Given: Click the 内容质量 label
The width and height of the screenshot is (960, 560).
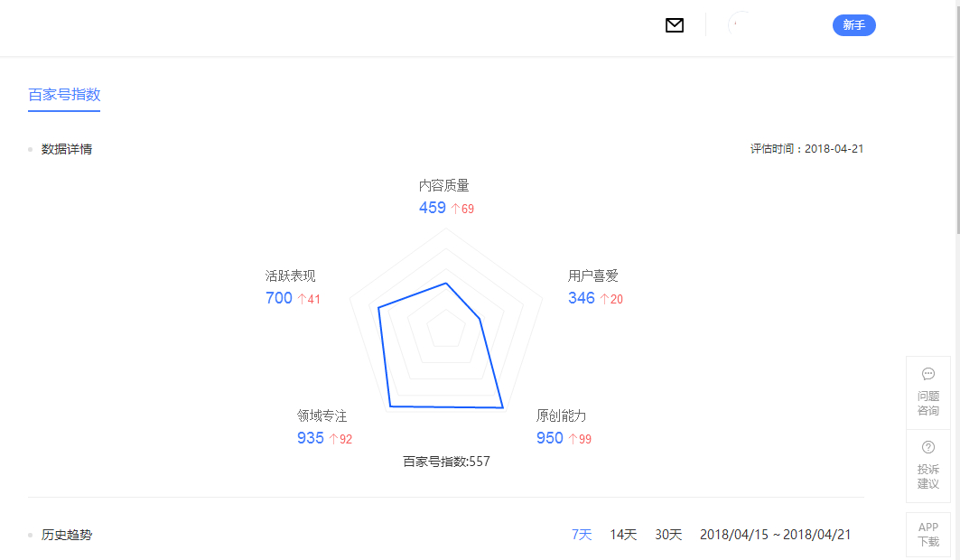Looking at the screenshot, I should pos(444,185).
